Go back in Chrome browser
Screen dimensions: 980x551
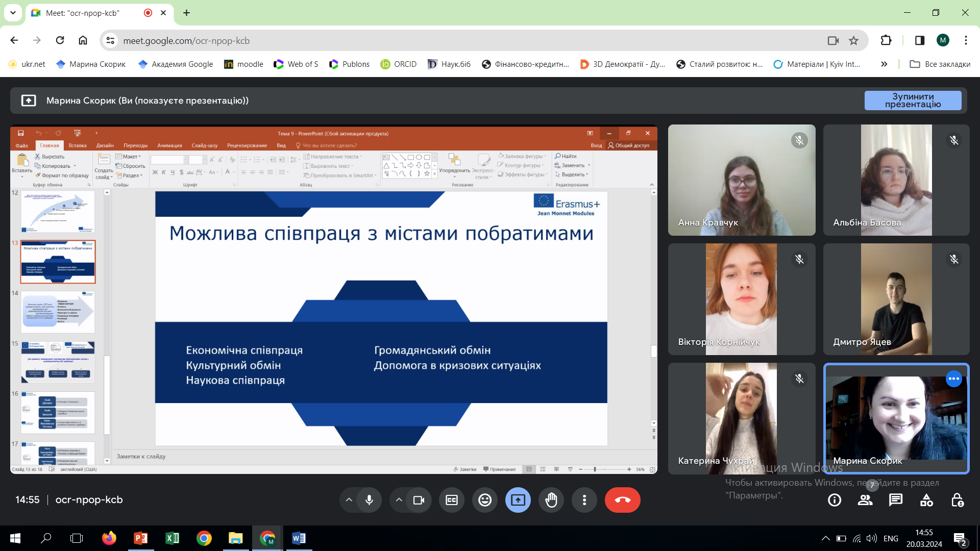pyautogui.click(x=14, y=40)
